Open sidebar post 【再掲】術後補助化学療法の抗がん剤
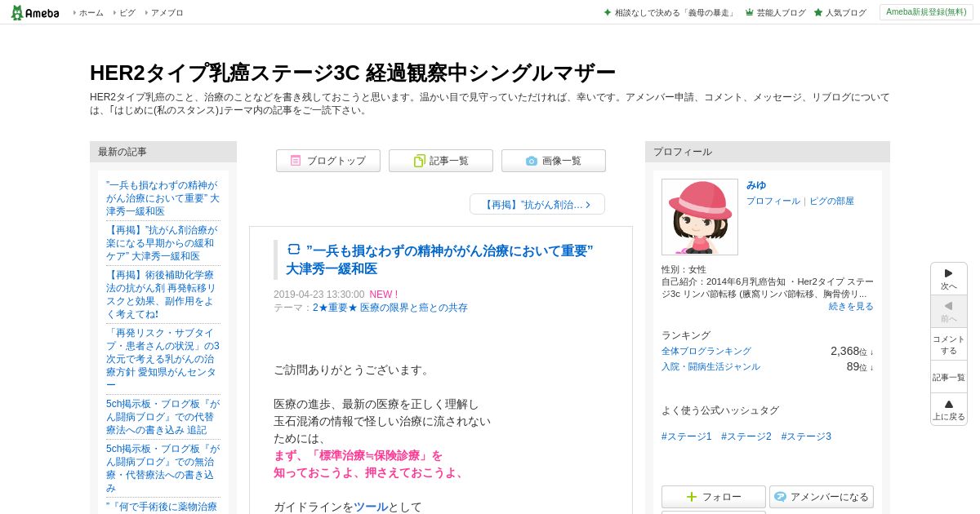The width and height of the screenshot is (980, 514). [162, 295]
